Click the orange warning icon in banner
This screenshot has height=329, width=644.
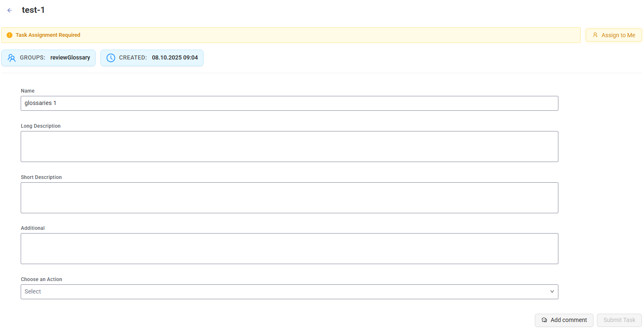(10, 35)
